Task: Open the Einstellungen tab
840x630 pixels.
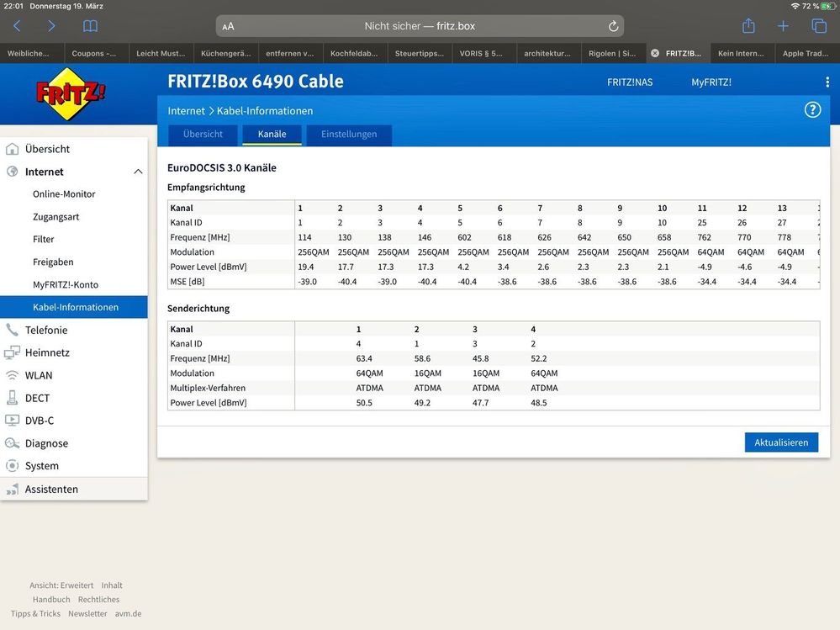Action: coord(349,135)
